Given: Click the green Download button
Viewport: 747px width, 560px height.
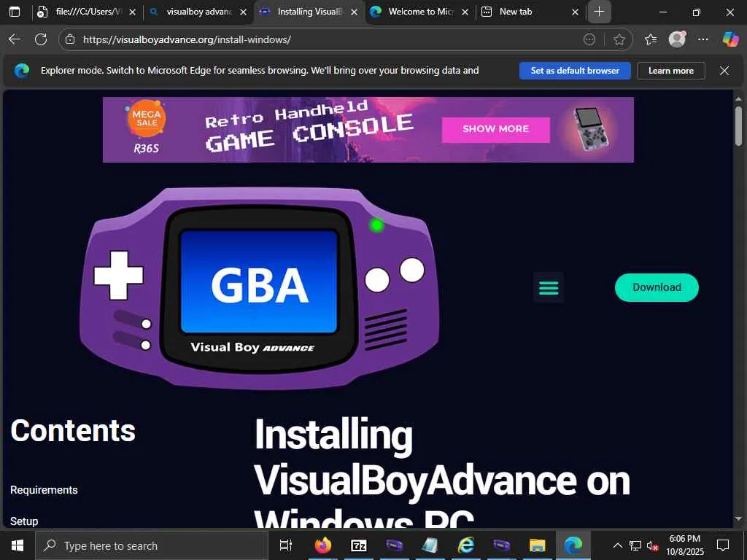Looking at the screenshot, I should pos(657,287).
